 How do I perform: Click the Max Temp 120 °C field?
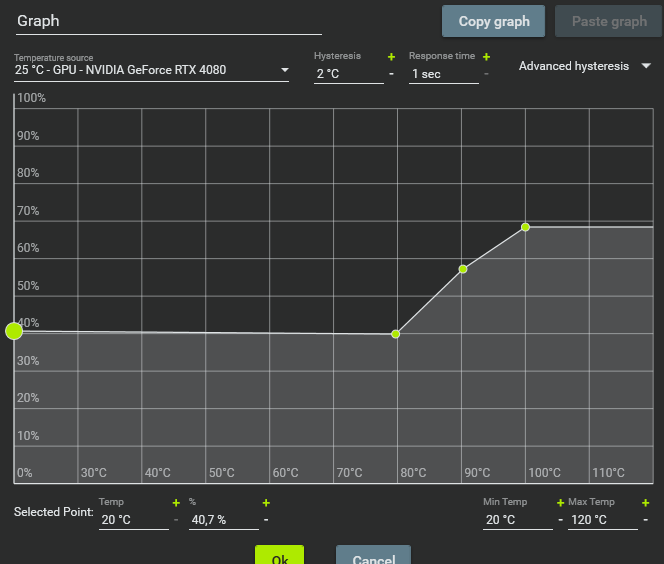pyautogui.click(x=601, y=520)
